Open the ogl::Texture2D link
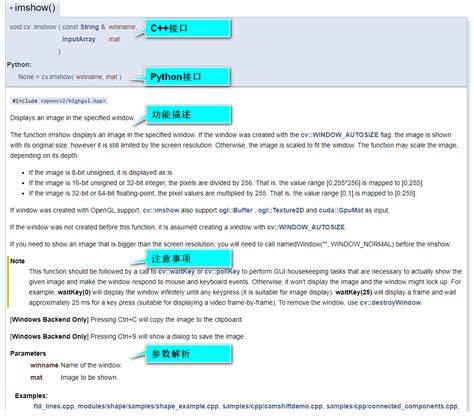Screen dimensions: 474x416 pos(281,210)
